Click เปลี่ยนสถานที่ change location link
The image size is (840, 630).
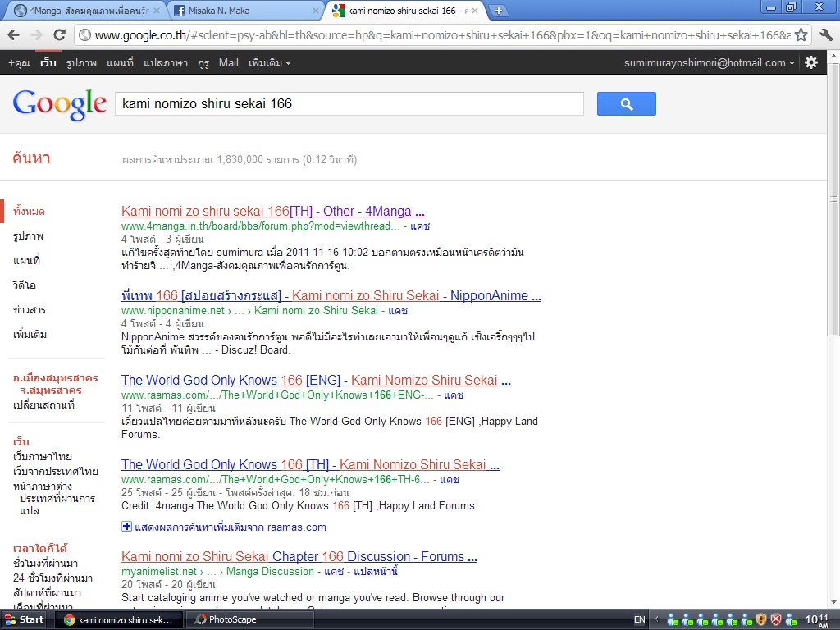coord(43,405)
